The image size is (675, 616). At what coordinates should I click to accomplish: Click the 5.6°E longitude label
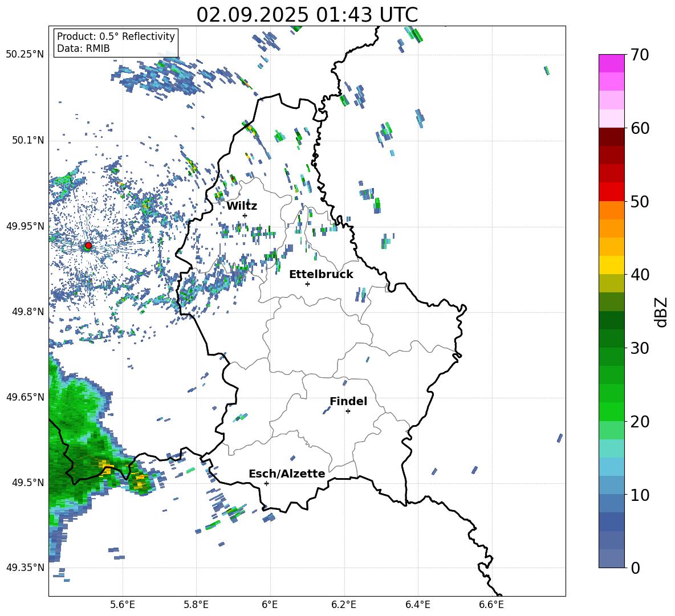123,605
